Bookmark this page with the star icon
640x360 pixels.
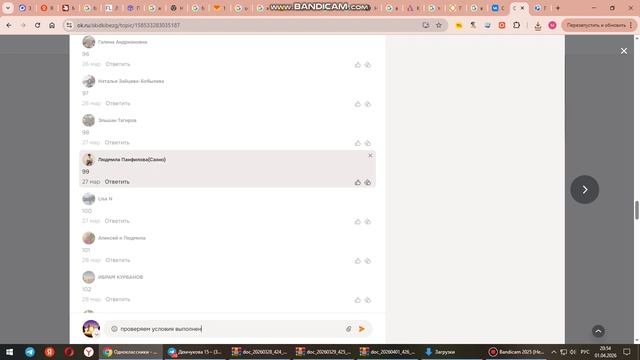coord(439,25)
